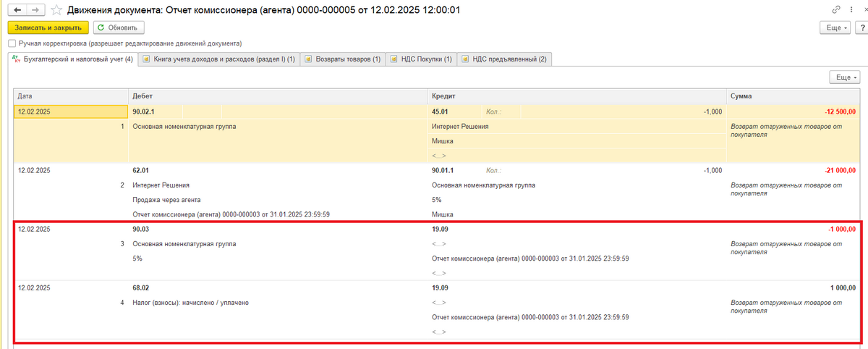Click the Записать и закрыть button

[48, 28]
